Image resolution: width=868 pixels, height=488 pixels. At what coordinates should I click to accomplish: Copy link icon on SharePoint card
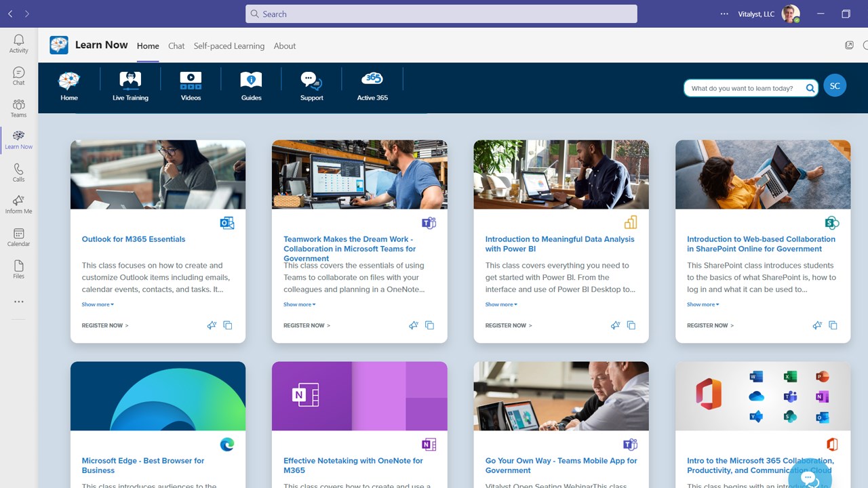(x=833, y=325)
